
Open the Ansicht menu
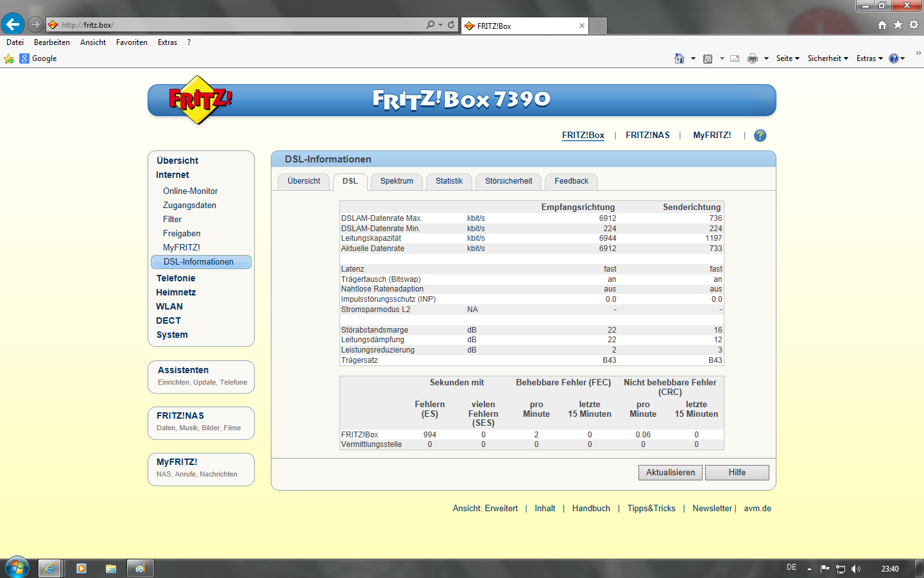[x=93, y=42]
